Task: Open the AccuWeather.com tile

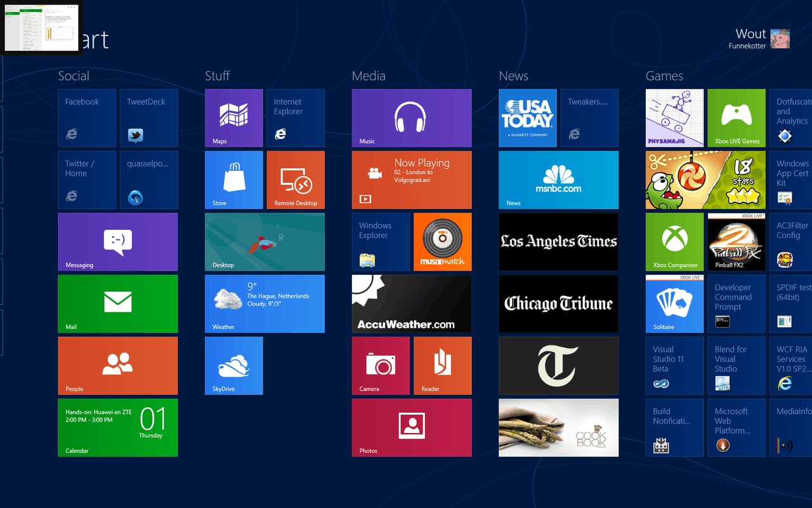Action: point(412,304)
